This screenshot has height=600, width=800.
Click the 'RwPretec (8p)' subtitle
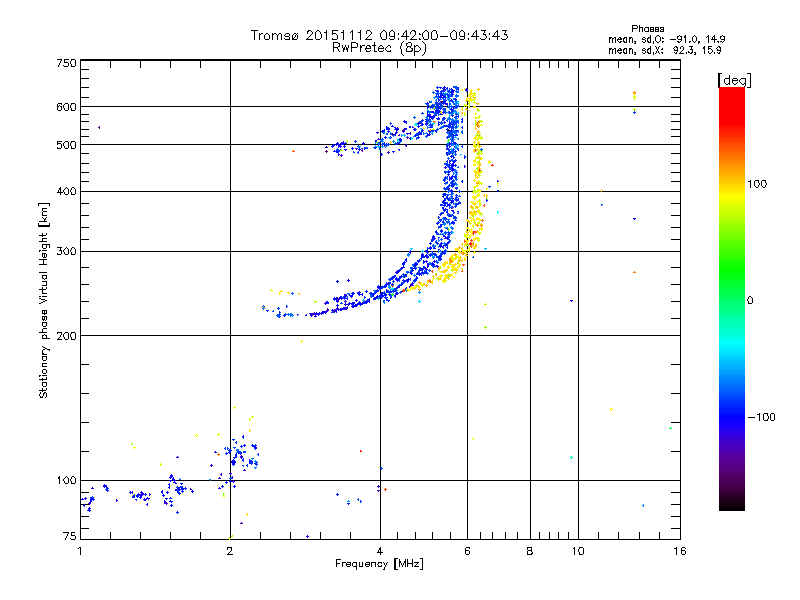[x=379, y=48]
